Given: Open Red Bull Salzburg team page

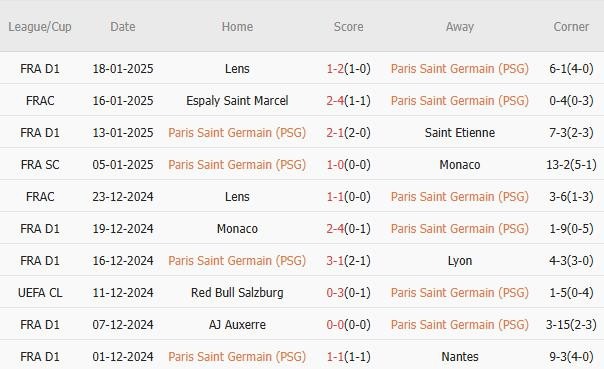Looking at the screenshot, I should (237, 292).
